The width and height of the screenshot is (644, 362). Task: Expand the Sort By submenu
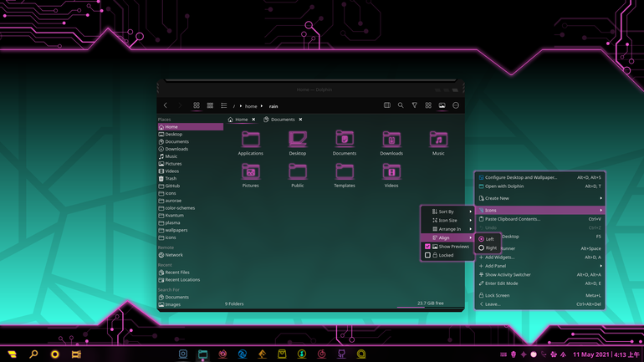pyautogui.click(x=447, y=212)
